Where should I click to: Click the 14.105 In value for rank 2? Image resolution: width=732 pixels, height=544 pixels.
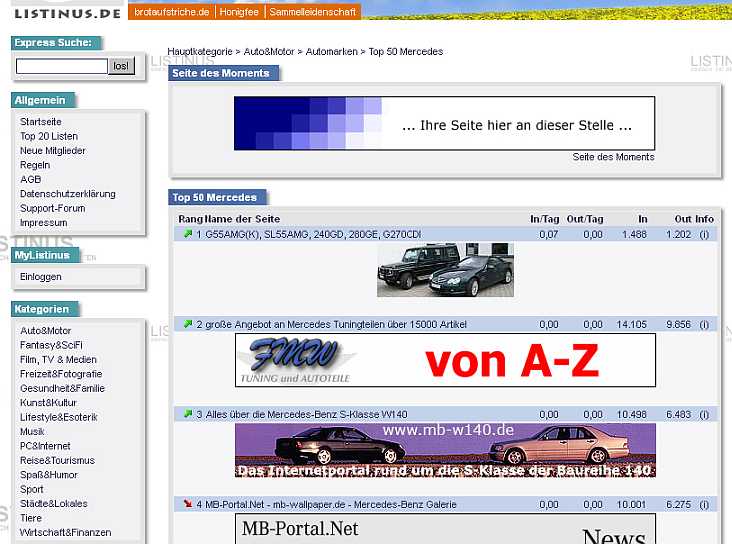click(x=631, y=325)
